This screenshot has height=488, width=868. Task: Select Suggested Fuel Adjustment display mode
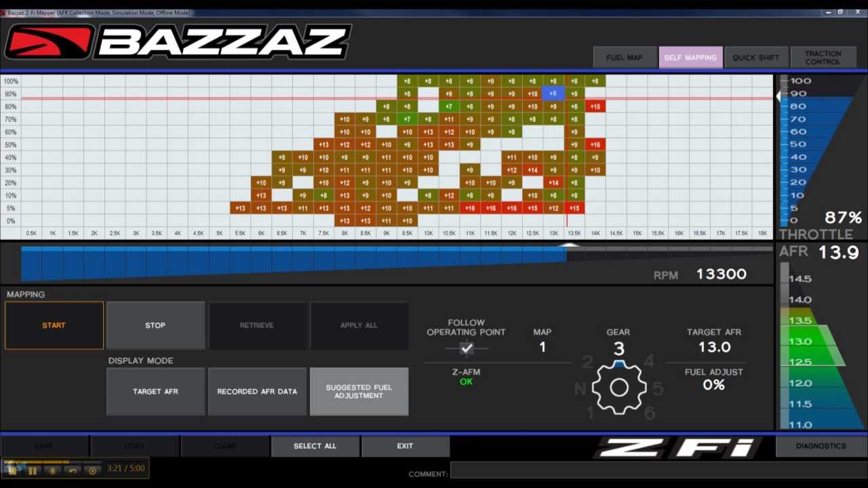[359, 391]
